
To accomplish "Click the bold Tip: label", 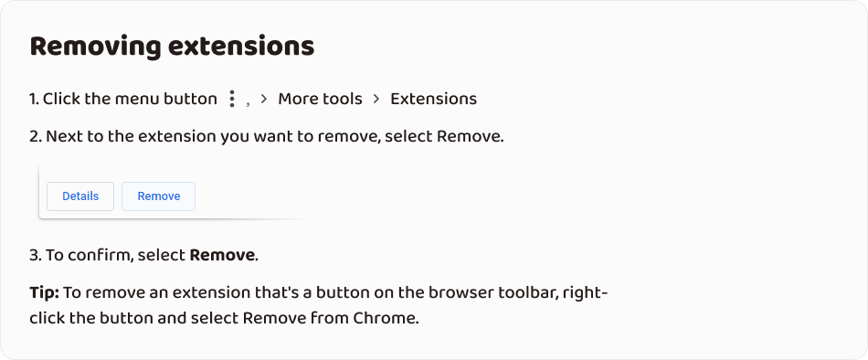I will tap(44, 292).
